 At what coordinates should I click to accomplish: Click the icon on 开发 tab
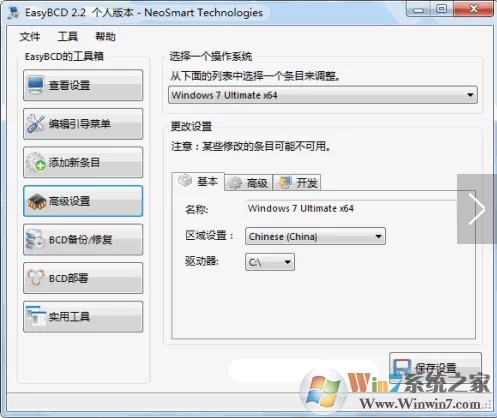point(285,183)
